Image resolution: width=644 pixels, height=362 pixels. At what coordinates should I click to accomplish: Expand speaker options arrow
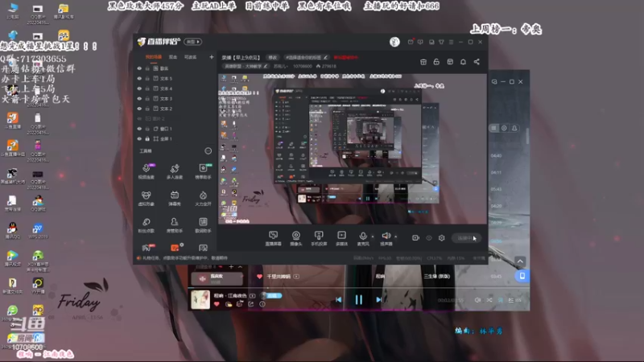395,237
